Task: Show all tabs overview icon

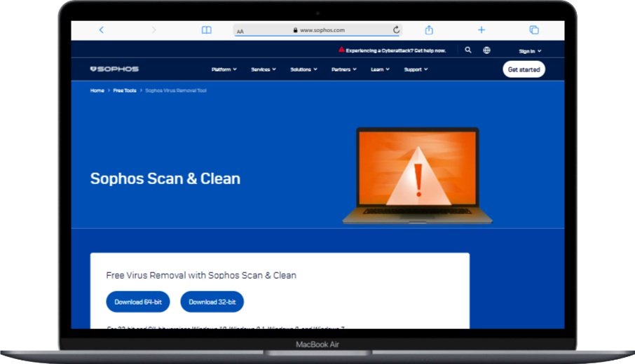Action: [534, 30]
